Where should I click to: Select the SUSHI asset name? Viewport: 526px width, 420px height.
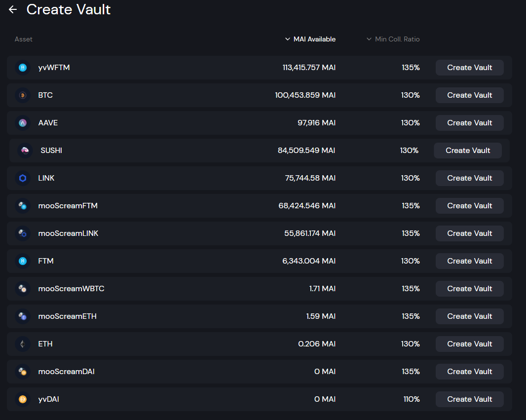(51, 151)
